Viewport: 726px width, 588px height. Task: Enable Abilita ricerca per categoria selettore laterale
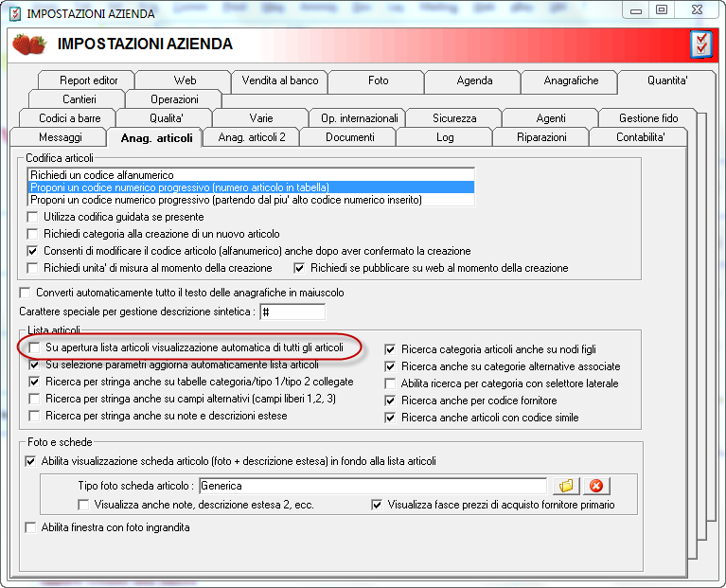click(390, 383)
